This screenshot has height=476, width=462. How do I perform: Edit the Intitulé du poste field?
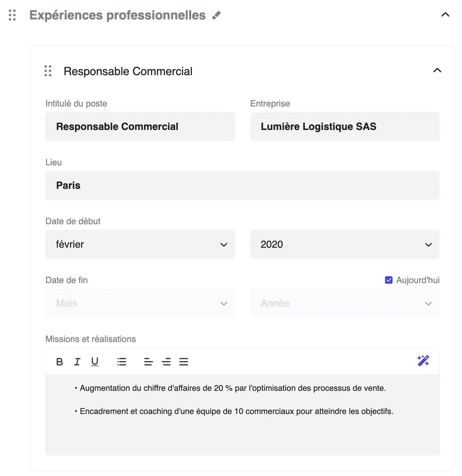140,127
